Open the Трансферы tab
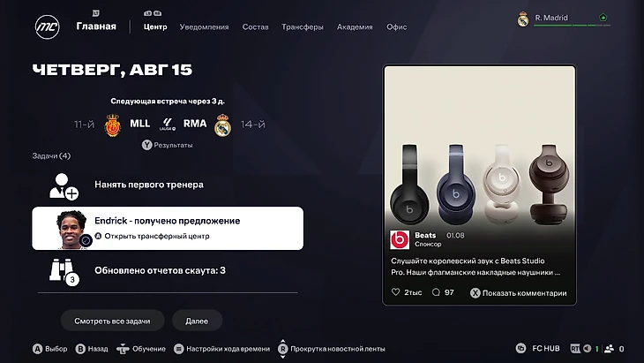This screenshot has height=363, width=644. (303, 26)
